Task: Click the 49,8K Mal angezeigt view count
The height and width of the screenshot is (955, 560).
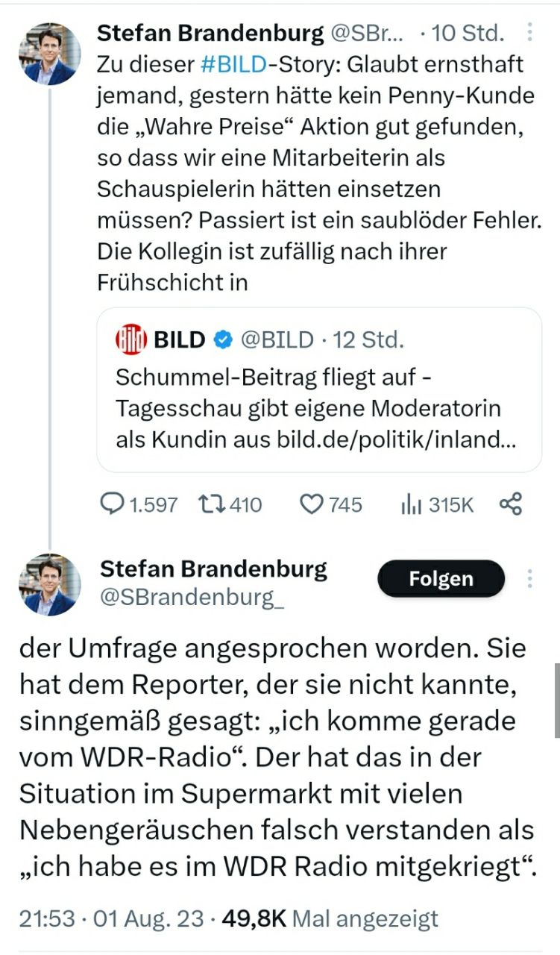Action: tap(329, 919)
